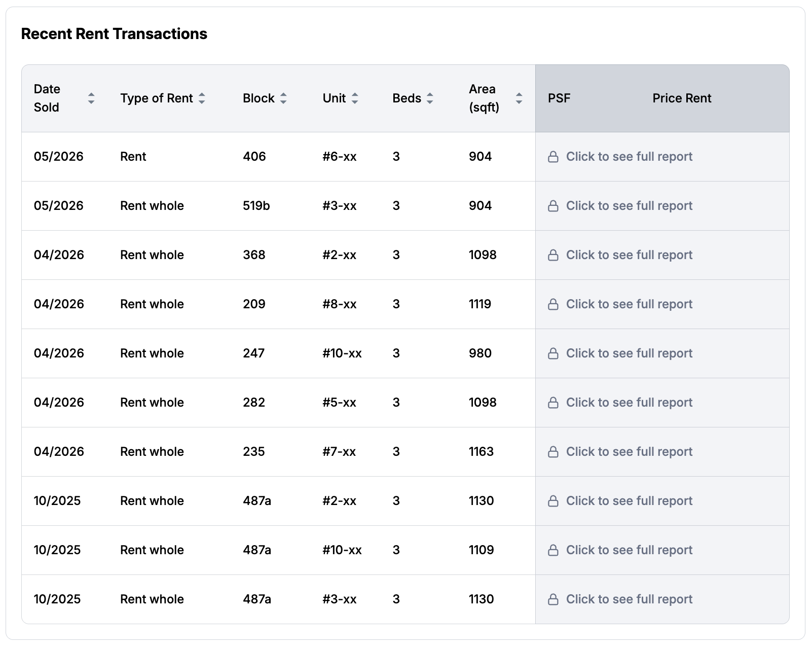See full report for 487a unit #2-xx
Viewport: 812px width, 648px height.
(x=620, y=501)
